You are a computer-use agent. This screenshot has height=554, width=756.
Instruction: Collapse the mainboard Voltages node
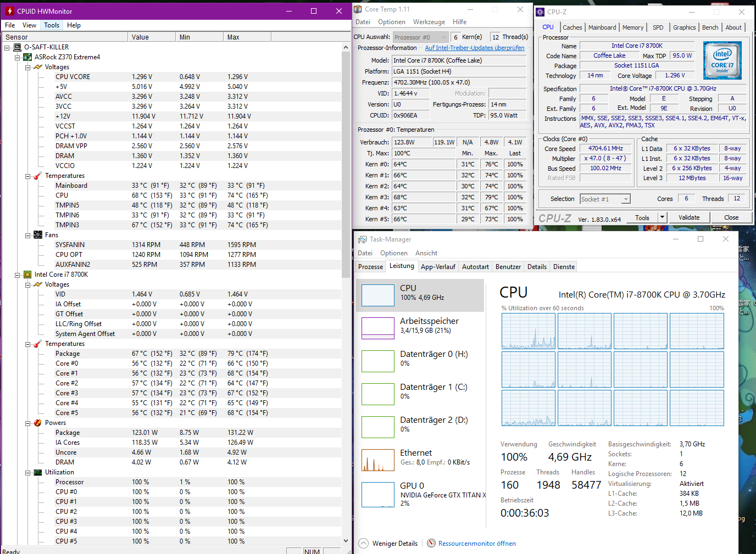click(28, 67)
